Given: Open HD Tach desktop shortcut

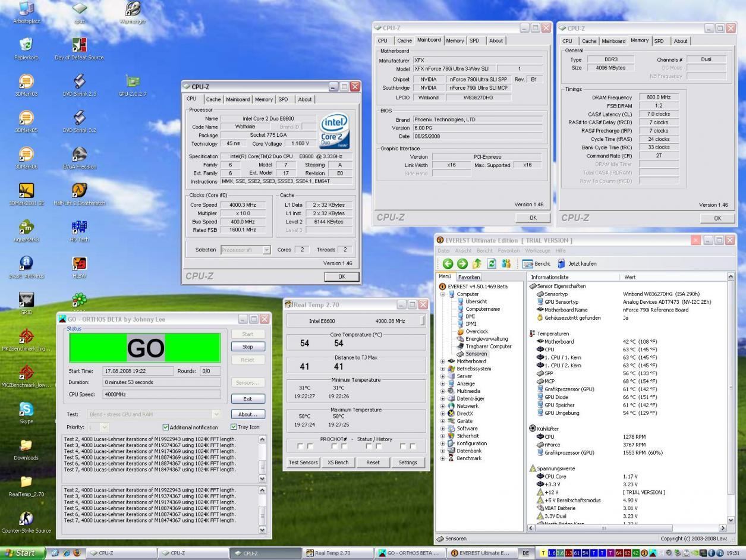Looking at the screenshot, I should pyautogui.click(x=79, y=231).
